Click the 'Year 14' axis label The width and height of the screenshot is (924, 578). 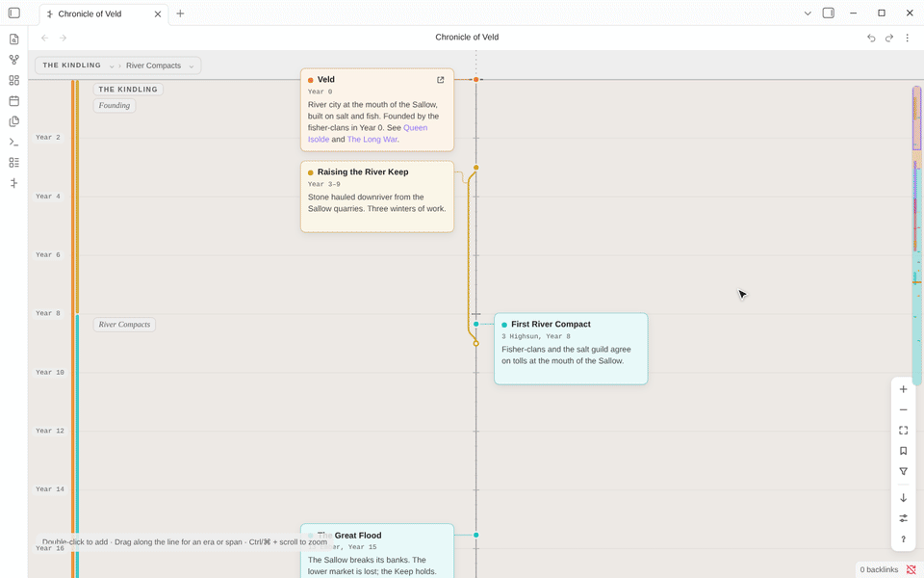pyautogui.click(x=50, y=489)
